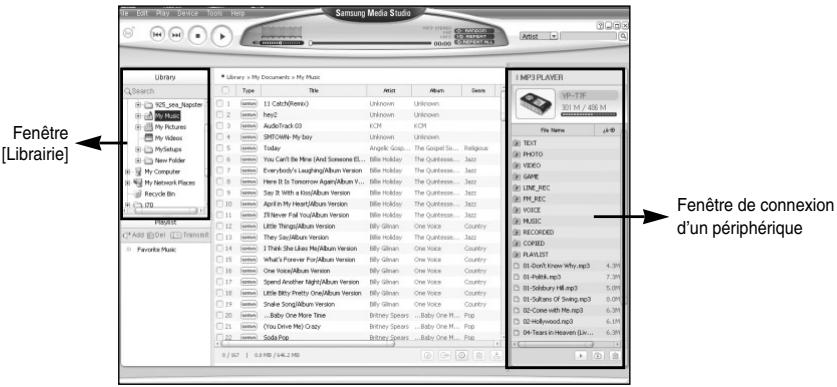
Task: Open the Tools menu
Action: 215,13
